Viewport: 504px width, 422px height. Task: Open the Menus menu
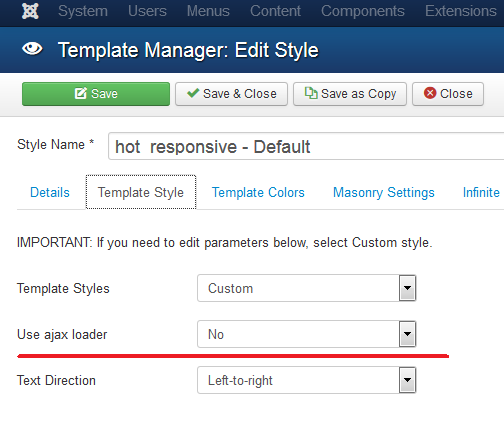pyautogui.click(x=208, y=11)
